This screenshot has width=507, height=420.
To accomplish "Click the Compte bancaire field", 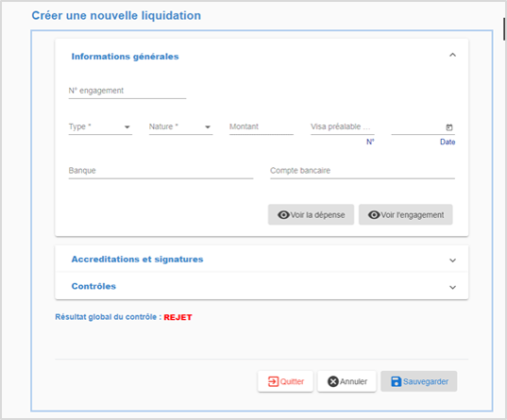I will coord(363,171).
